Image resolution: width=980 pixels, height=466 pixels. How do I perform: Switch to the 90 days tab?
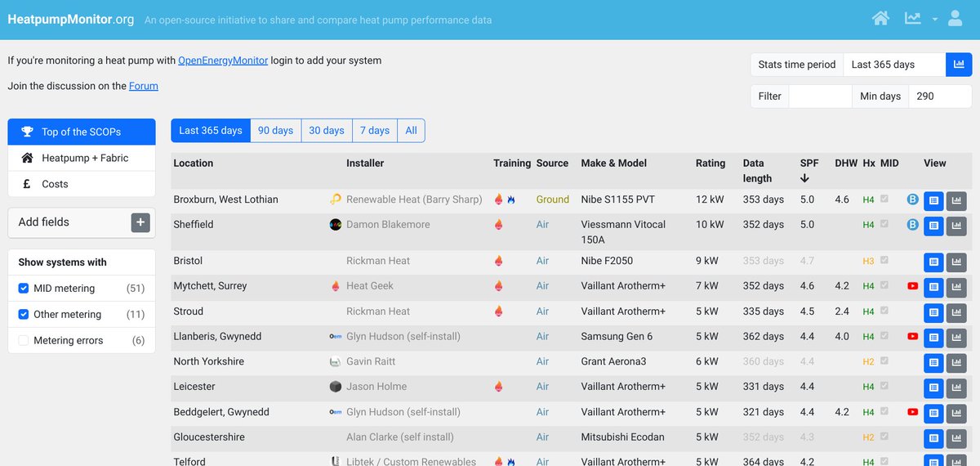pyautogui.click(x=275, y=131)
